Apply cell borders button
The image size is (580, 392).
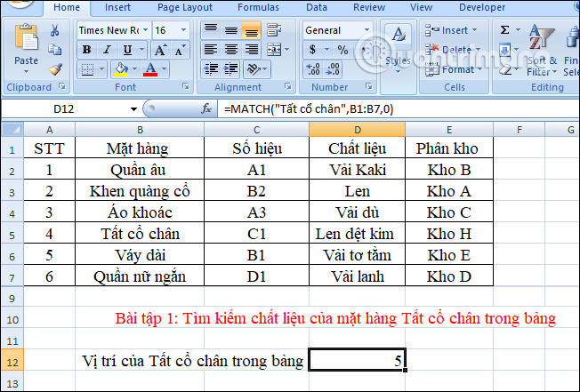coord(87,69)
